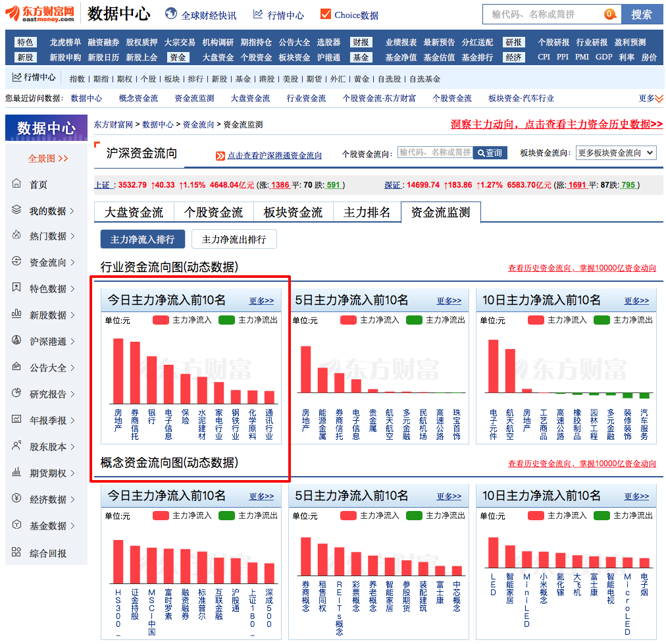666x644 pixels.
Task: Click the Choice数据 checkmark icon
Action: point(325,14)
